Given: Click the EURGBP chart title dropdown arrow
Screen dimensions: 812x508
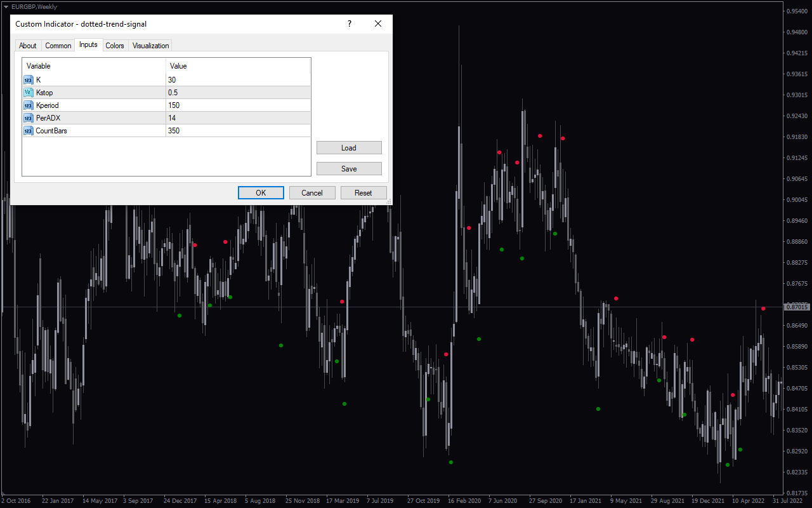Looking at the screenshot, I should pos(6,7).
